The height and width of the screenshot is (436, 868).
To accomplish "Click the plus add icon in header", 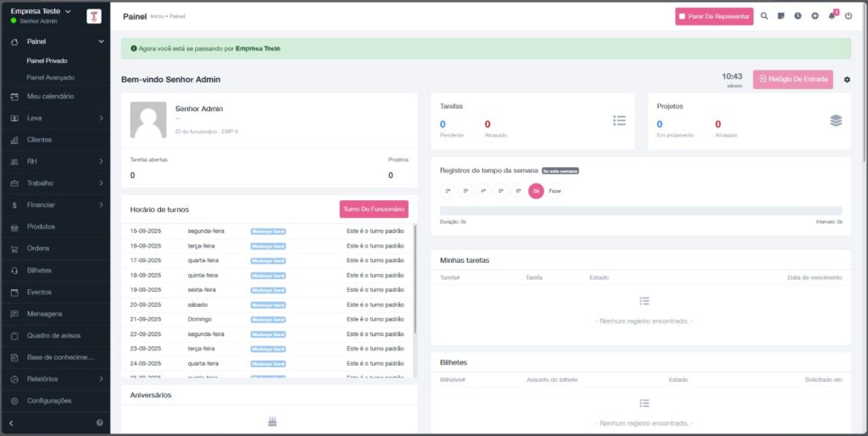I will click(x=815, y=16).
